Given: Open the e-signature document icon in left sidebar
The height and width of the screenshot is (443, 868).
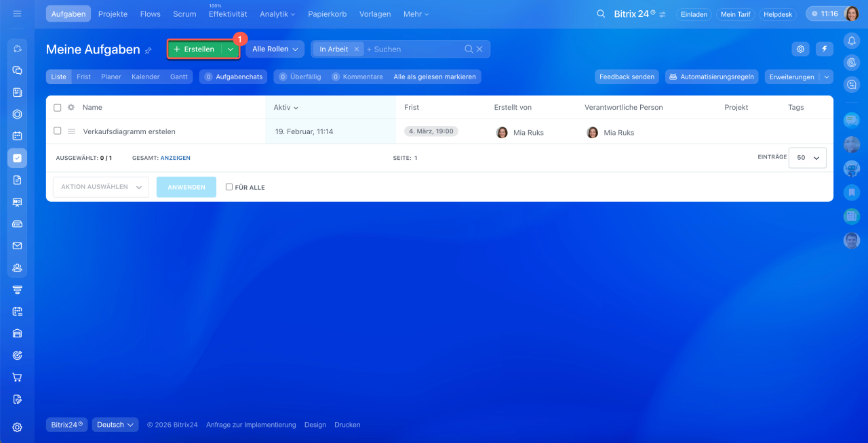Looking at the screenshot, I should click(18, 399).
